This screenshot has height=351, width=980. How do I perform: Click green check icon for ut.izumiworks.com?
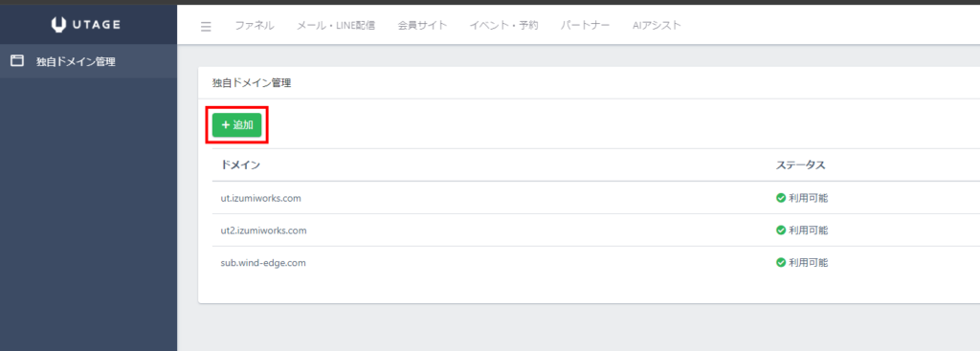tap(781, 198)
